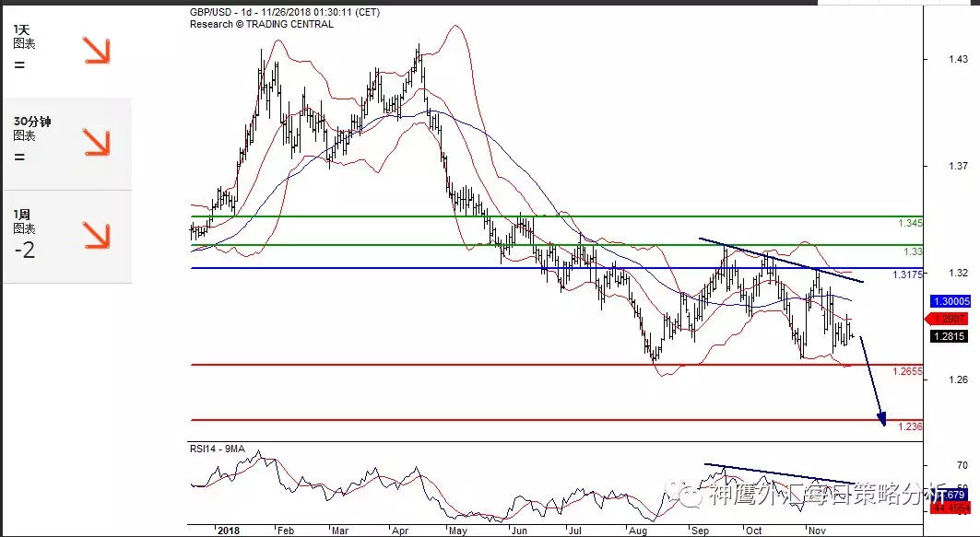The width and height of the screenshot is (980, 537).
Task: Open the 1周 图表 timeframe panel
Action: point(65,236)
